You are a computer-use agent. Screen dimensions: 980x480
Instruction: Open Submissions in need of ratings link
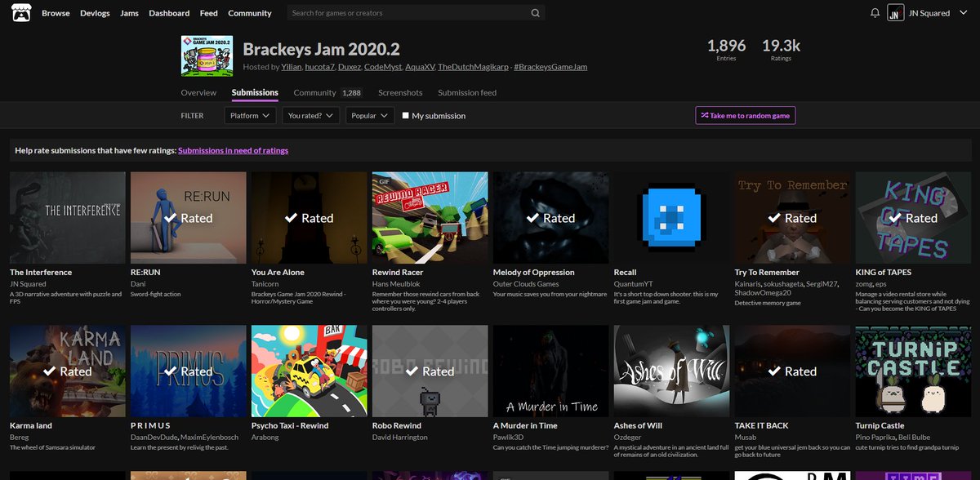coord(233,150)
